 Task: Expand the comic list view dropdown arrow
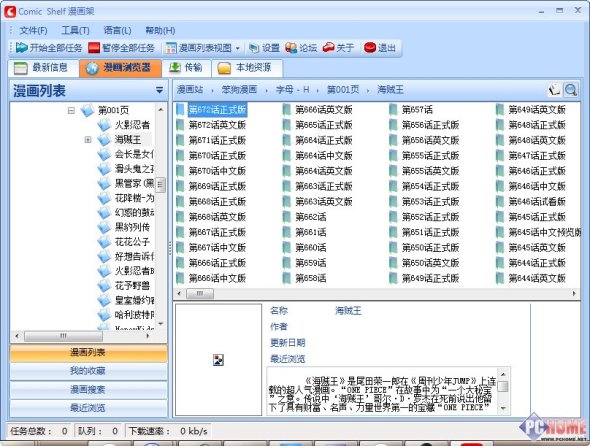[237, 48]
